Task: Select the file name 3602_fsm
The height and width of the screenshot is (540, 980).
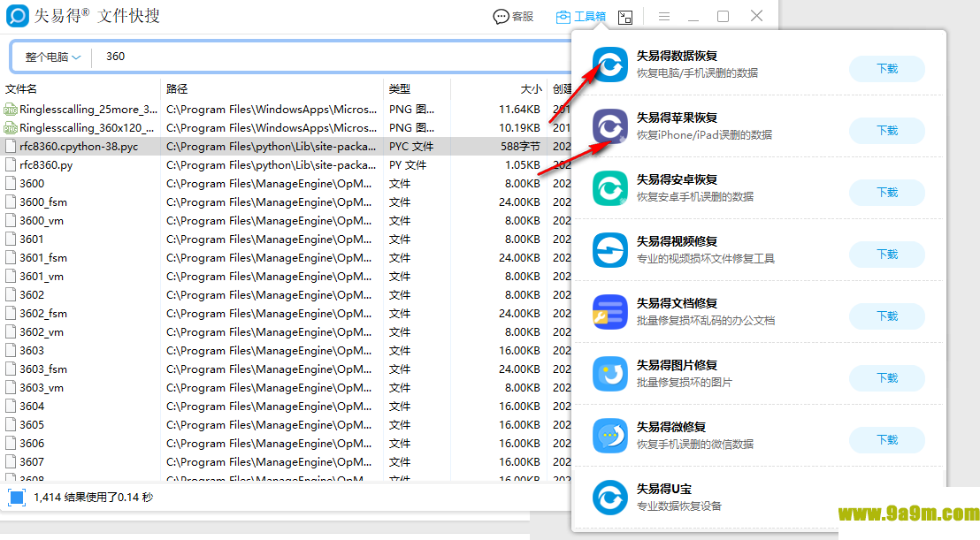Action: 43,314
